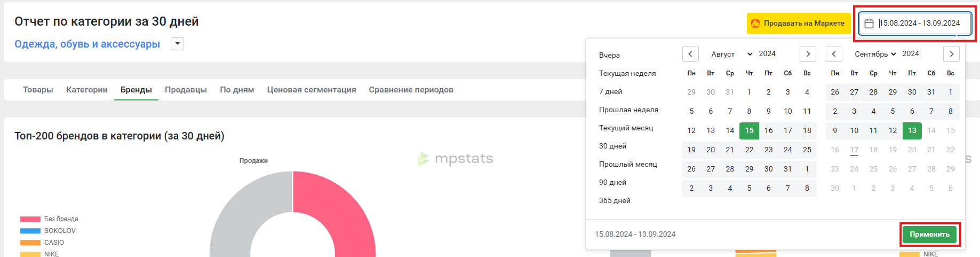
Task: Select underlined September 17 in right calendar
Action: point(854,150)
